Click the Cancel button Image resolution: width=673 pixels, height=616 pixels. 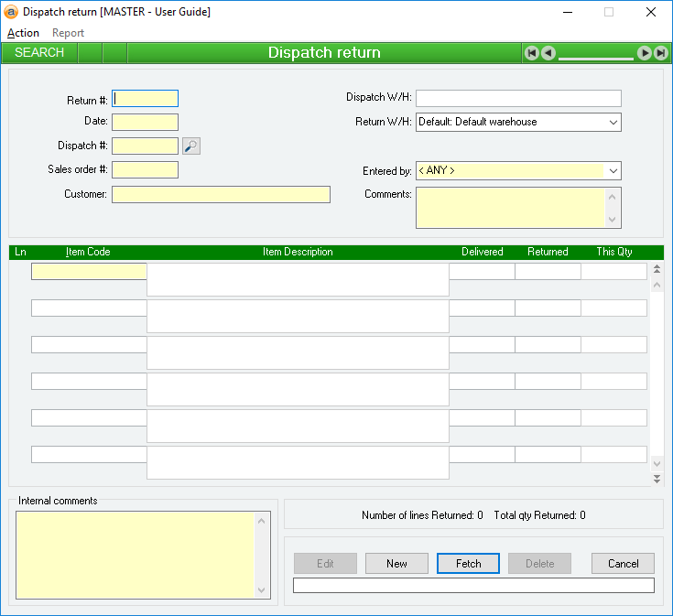coord(623,564)
